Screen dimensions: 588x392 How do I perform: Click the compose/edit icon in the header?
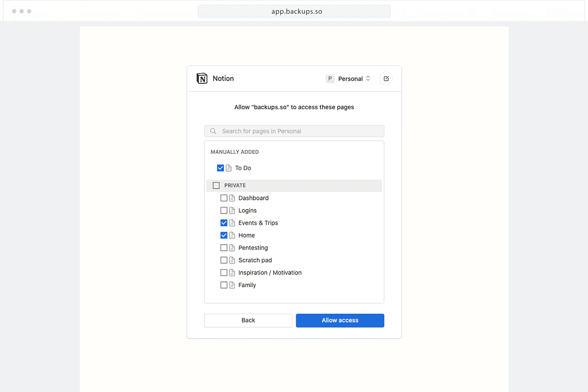pos(386,78)
